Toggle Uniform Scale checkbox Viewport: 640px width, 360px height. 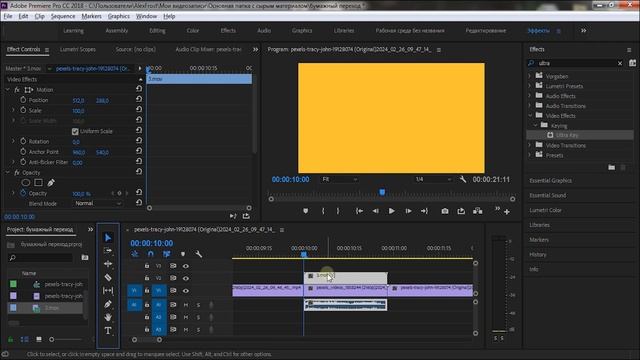click(75, 131)
